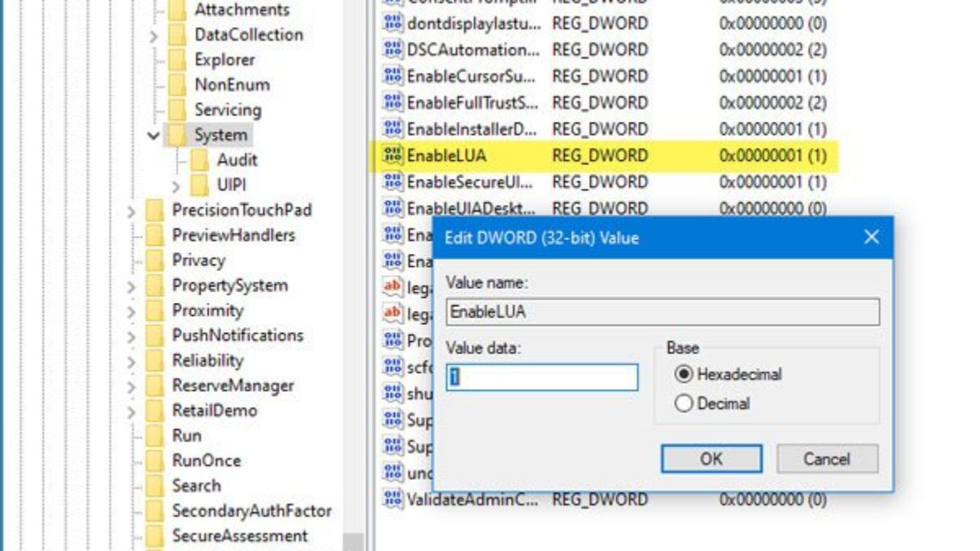Viewport: 980px width, 551px height.
Task: Select the PropertySystem tree item
Action: 229,286
